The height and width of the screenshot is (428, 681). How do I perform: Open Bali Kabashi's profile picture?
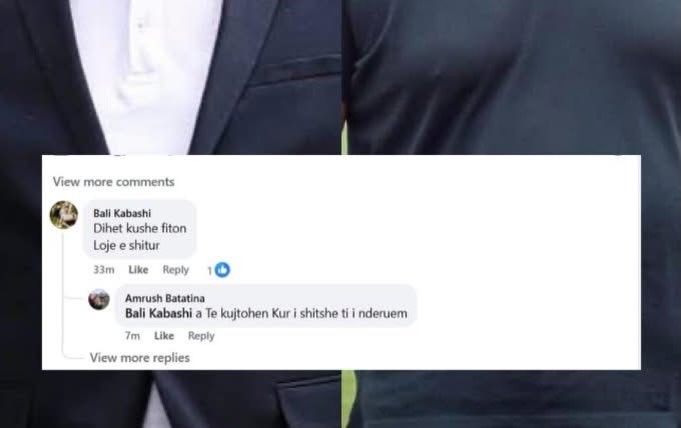point(64,215)
